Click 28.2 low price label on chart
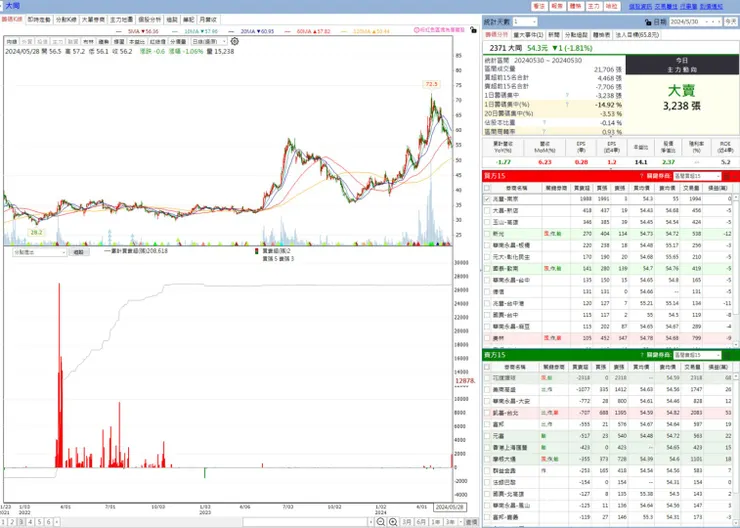Screen dimensions: 740x528 click(36, 232)
